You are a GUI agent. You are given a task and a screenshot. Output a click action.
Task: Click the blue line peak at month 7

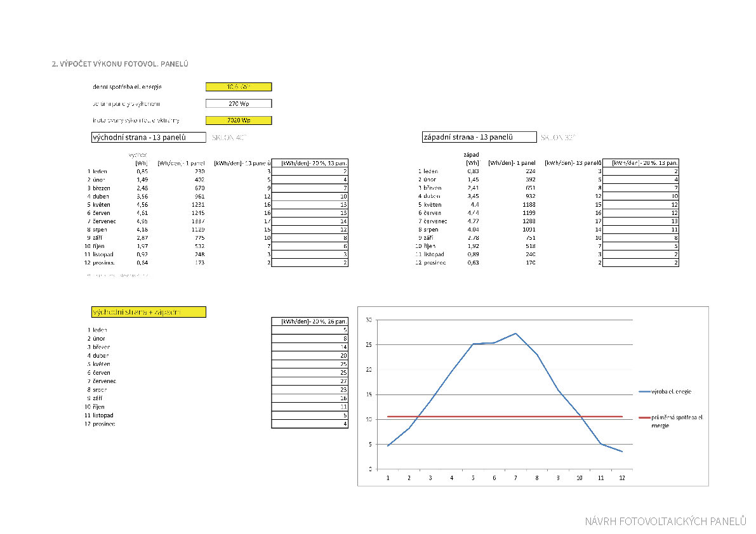click(x=515, y=334)
